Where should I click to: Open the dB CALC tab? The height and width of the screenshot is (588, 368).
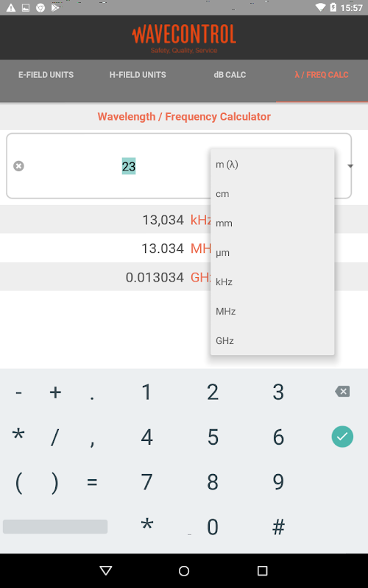click(x=230, y=75)
